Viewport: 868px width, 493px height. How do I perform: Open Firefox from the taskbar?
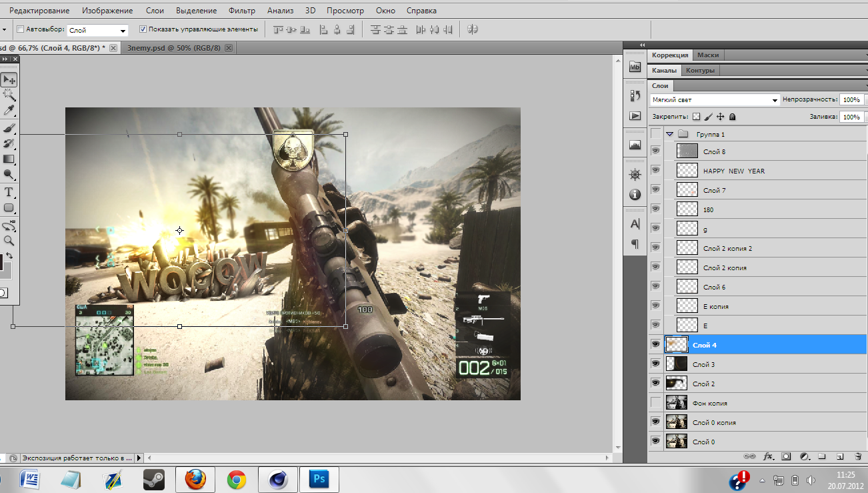(x=195, y=480)
